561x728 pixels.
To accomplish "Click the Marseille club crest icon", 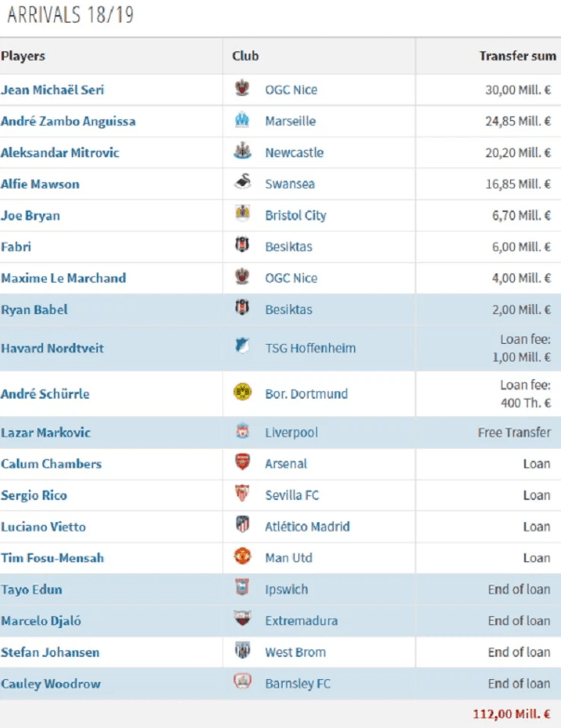I will point(242,120).
